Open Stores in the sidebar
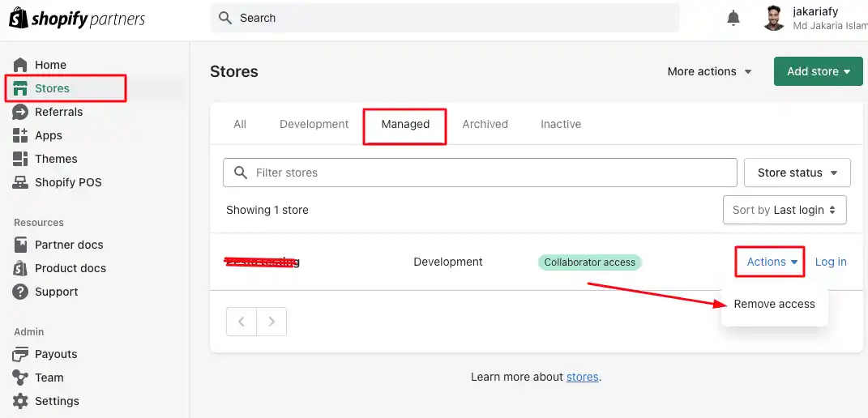The width and height of the screenshot is (868, 418). pos(52,88)
